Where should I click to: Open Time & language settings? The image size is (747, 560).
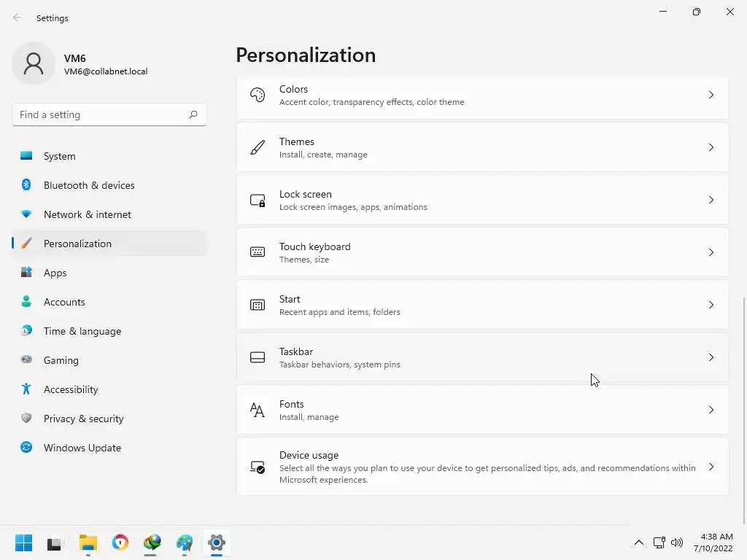point(109,331)
